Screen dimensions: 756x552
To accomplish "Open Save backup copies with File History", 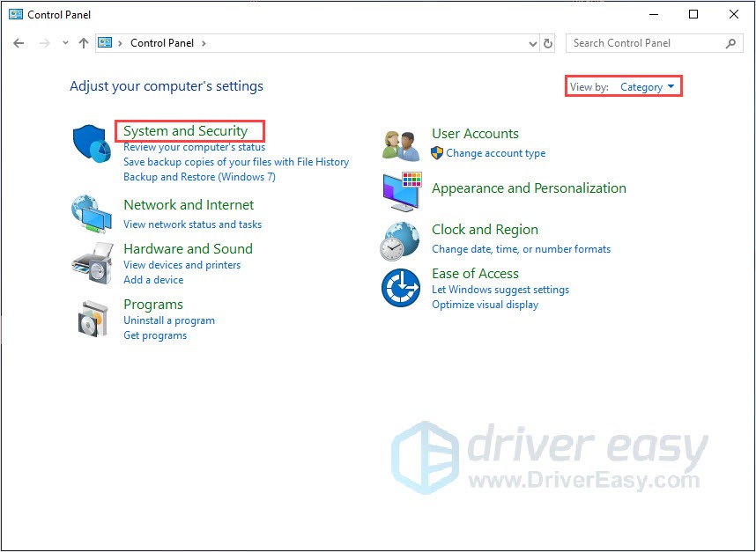I will [236, 162].
